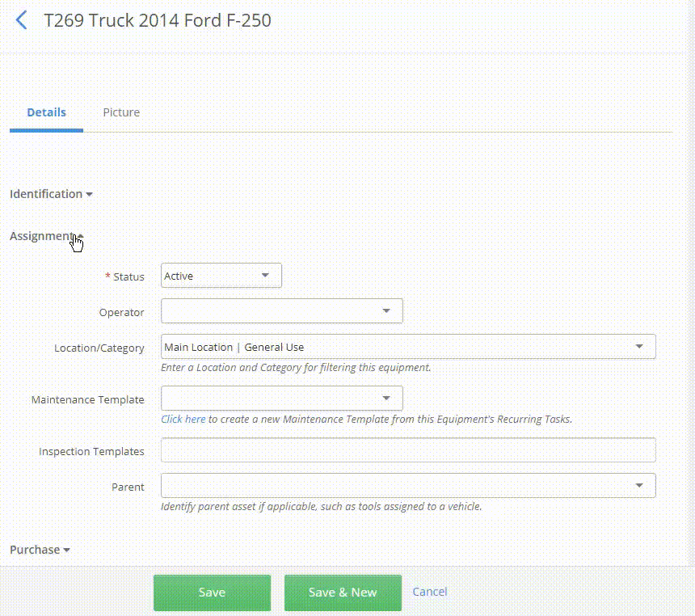Click the green Save button

pyautogui.click(x=212, y=593)
